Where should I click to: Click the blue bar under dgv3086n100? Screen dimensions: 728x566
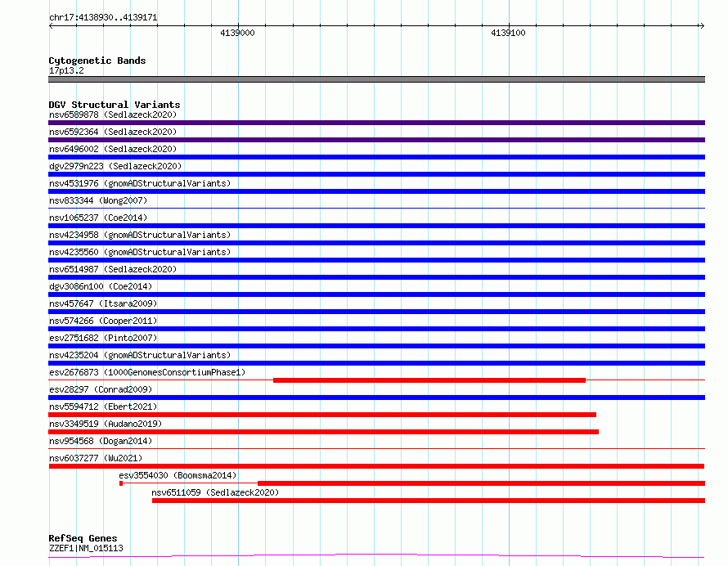(376, 294)
